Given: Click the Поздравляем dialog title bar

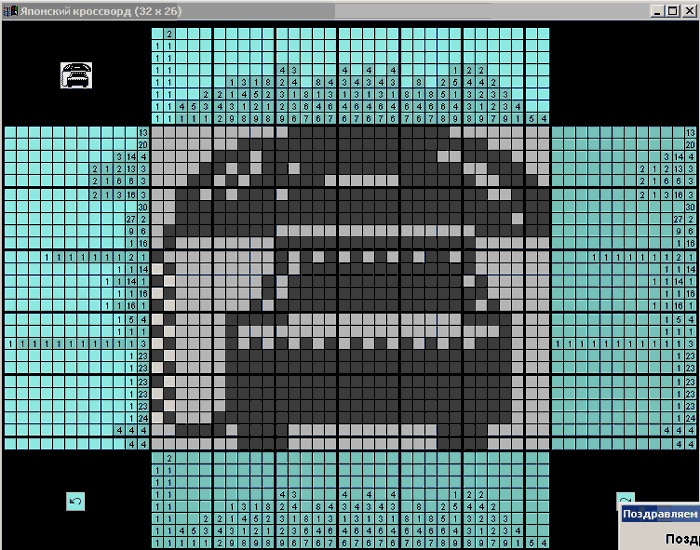Looking at the screenshot, I should (x=661, y=514).
